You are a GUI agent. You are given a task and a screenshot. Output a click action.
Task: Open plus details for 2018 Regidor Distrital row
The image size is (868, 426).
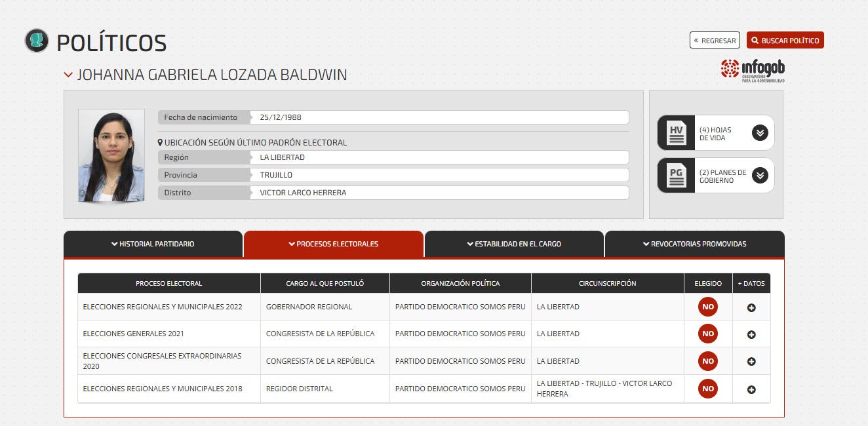pos(751,389)
